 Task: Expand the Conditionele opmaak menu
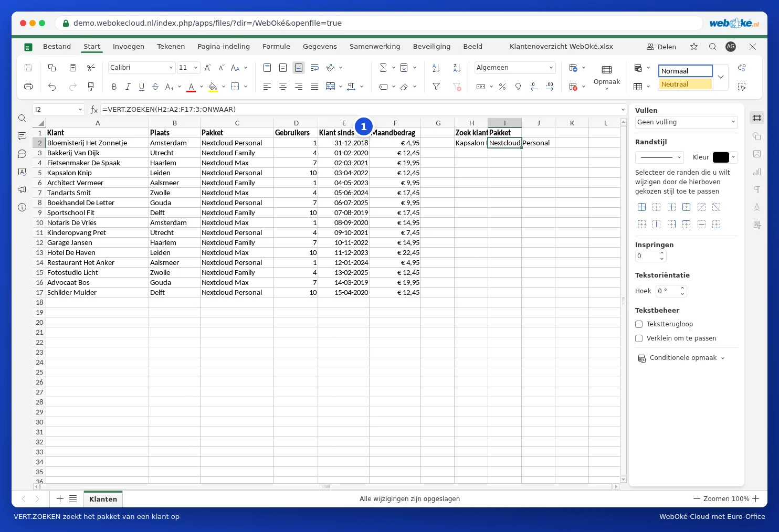[x=681, y=358]
